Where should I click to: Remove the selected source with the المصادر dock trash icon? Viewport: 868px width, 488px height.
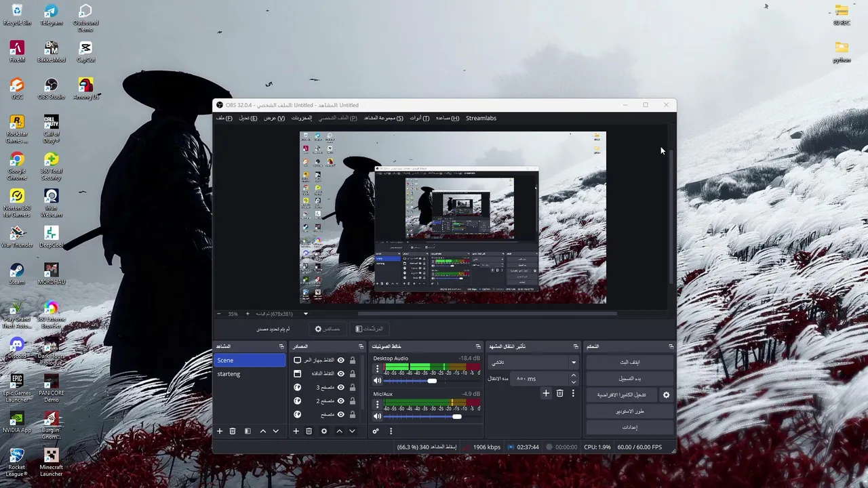coord(309,431)
